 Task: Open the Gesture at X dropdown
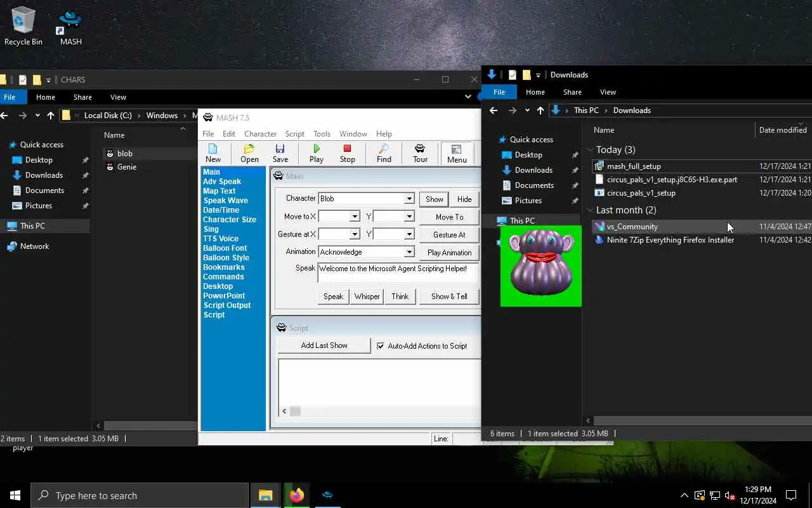pyautogui.click(x=355, y=234)
